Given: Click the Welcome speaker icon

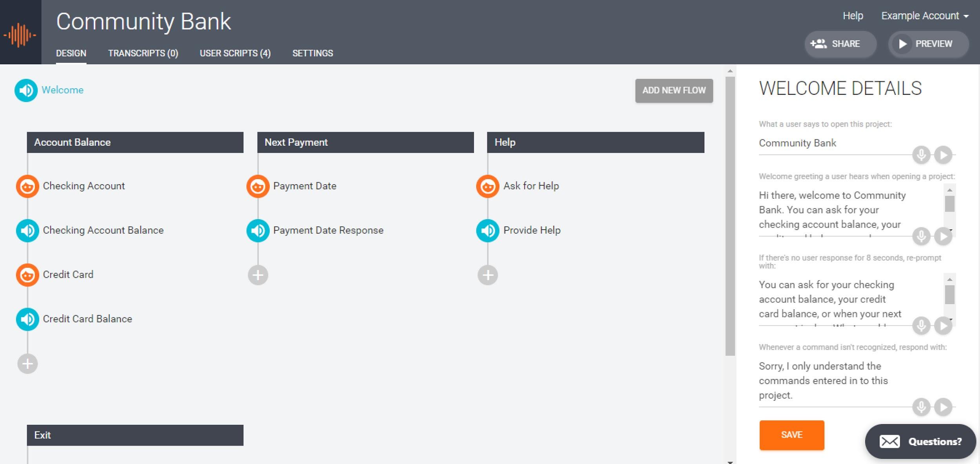Looking at the screenshot, I should pos(26,91).
